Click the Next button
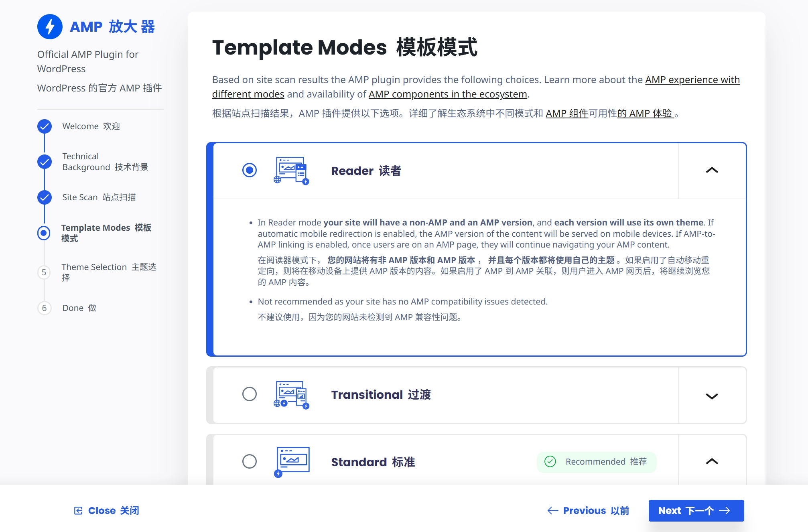This screenshot has width=808, height=532. pyautogui.click(x=696, y=511)
